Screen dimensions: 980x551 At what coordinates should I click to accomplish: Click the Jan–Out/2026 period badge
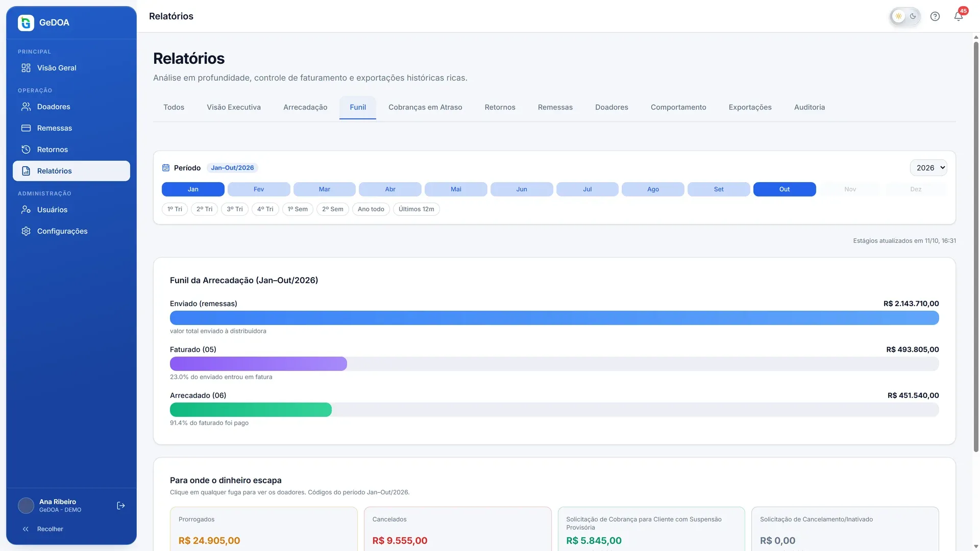tap(232, 168)
